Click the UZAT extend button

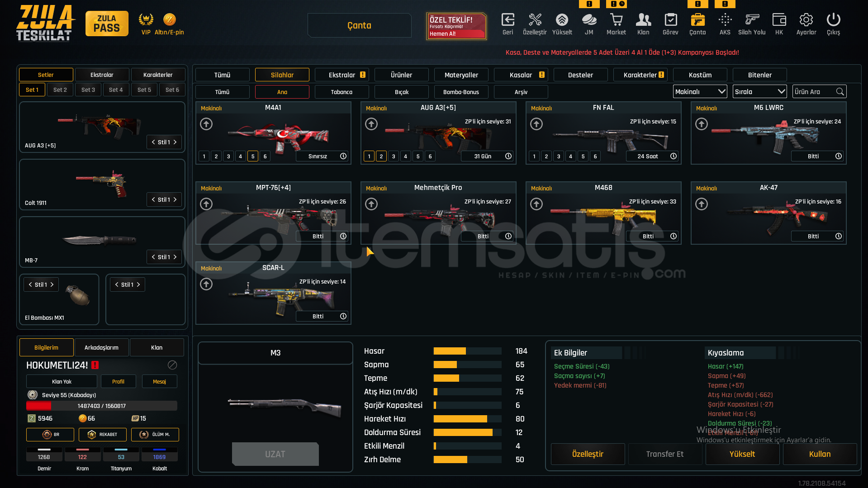275,454
